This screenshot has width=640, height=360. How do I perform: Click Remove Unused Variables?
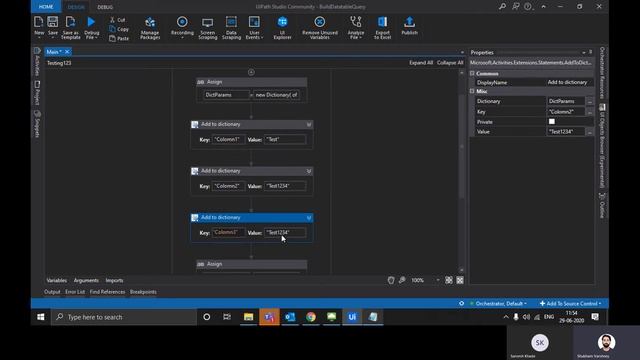coord(320,28)
